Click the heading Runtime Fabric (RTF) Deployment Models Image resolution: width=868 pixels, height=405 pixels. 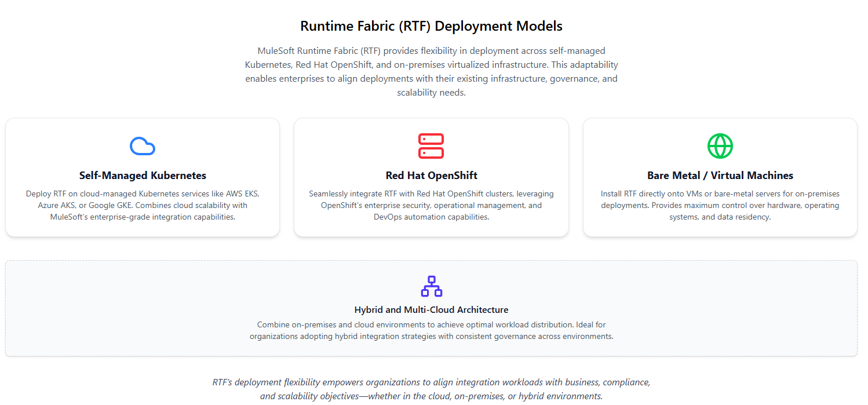431,25
